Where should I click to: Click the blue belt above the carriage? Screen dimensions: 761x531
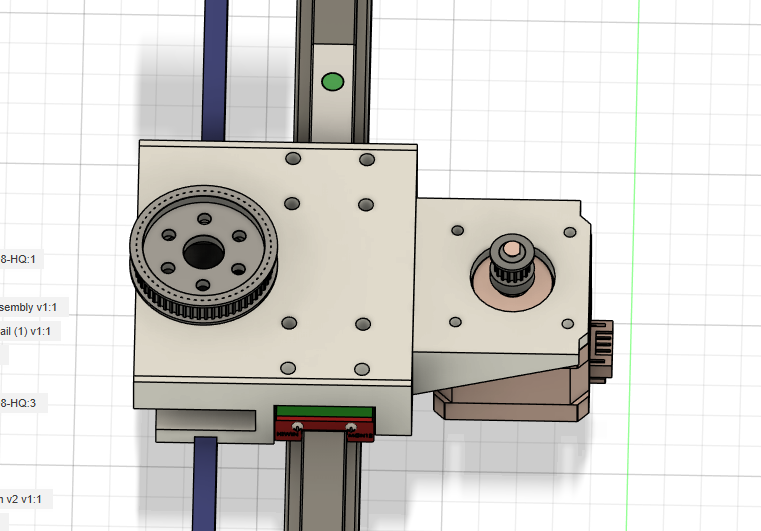[213, 70]
